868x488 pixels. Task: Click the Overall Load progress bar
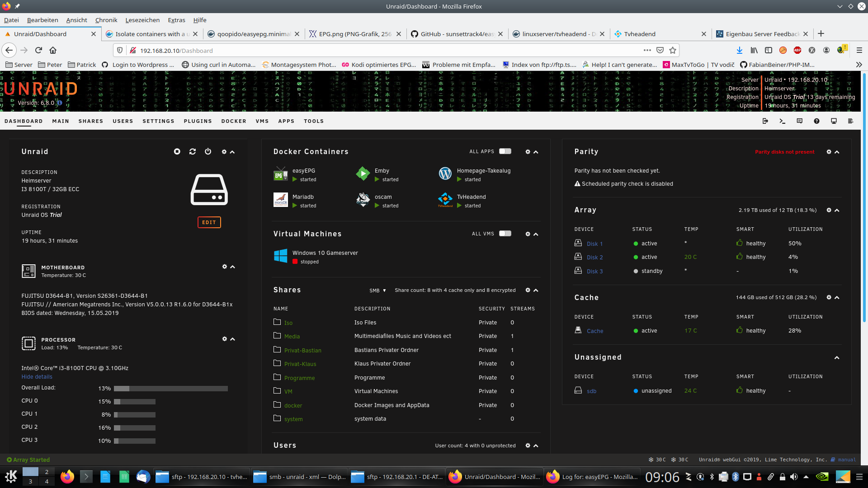(x=171, y=388)
